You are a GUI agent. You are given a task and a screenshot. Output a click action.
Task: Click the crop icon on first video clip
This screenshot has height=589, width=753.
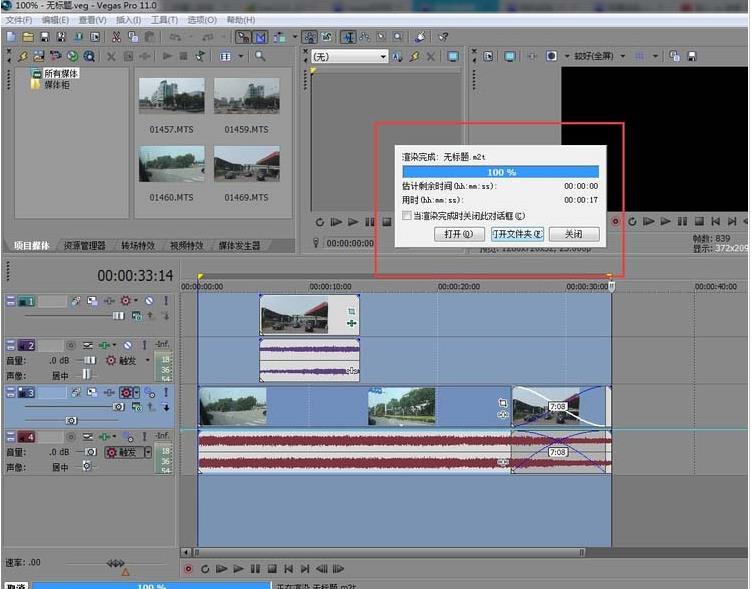[x=351, y=312]
